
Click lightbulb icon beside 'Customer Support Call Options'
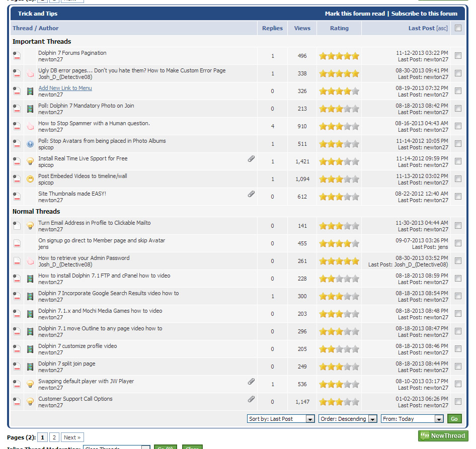[x=30, y=402]
